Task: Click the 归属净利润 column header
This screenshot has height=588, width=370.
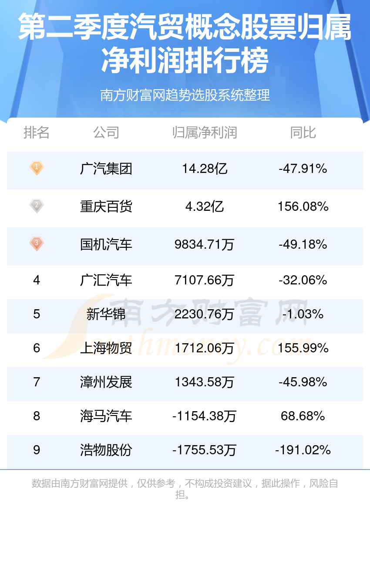Action: tap(205, 132)
